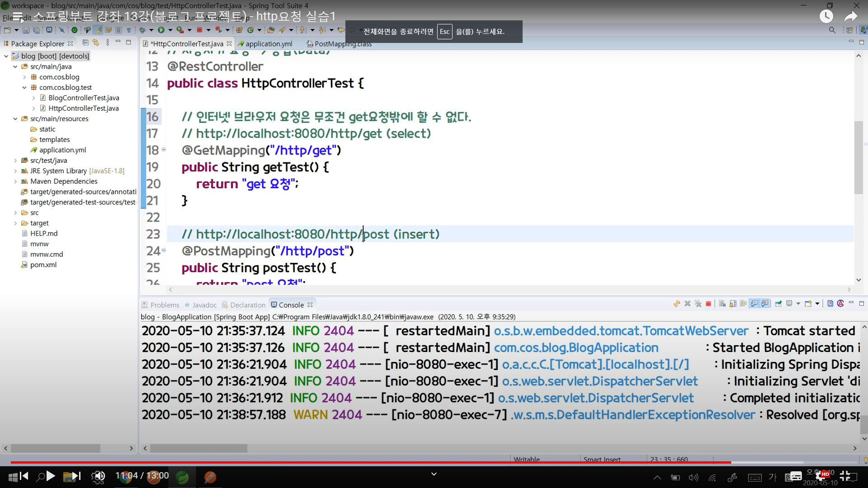Select pom.xml file in tree
Viewport: 868px width, 488px height.
(43, 264)
